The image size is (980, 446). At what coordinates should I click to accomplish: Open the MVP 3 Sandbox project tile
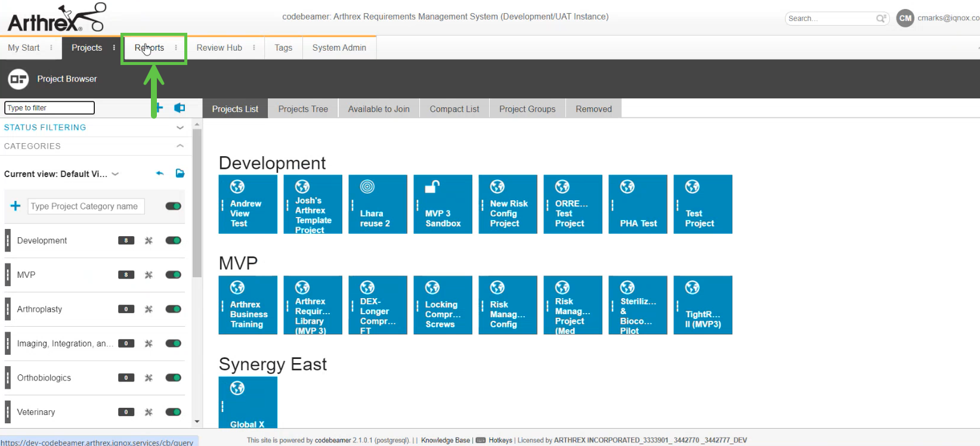443,204
